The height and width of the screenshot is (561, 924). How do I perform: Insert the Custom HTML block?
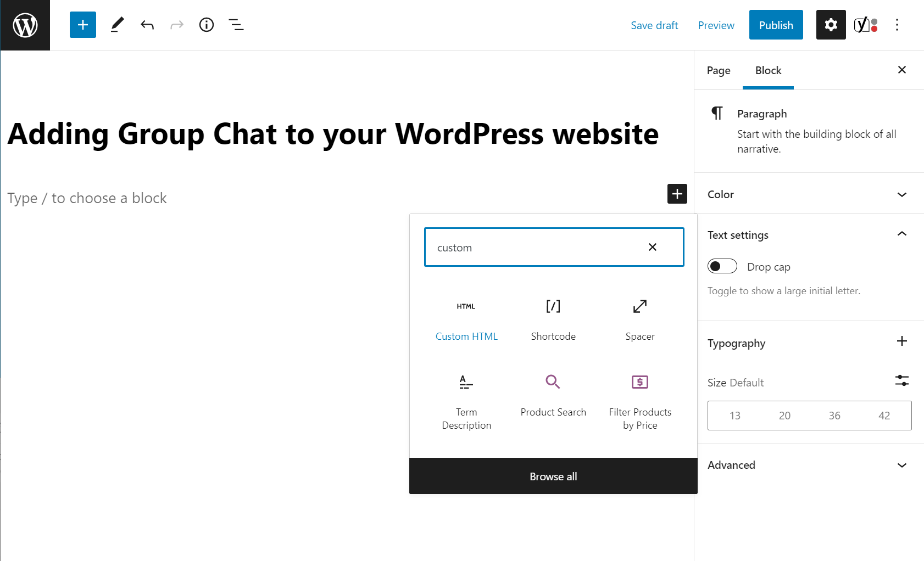[466, 321]
